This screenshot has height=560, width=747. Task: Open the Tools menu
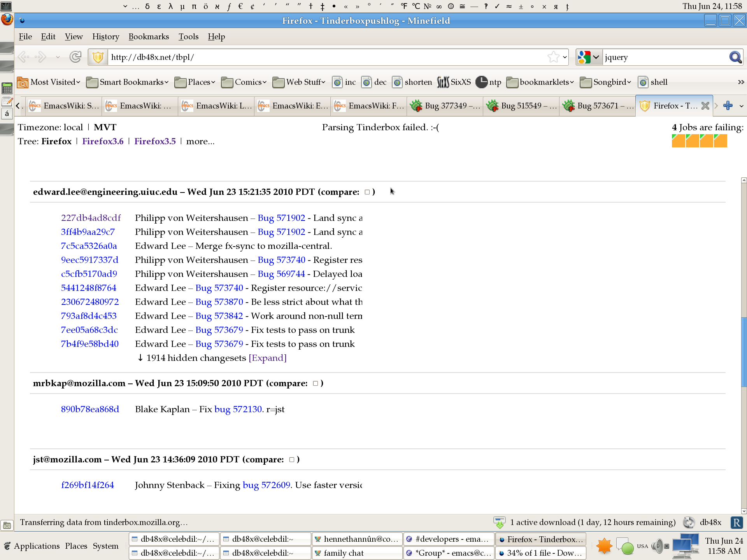pyautogui.click(x=188, y=37)
